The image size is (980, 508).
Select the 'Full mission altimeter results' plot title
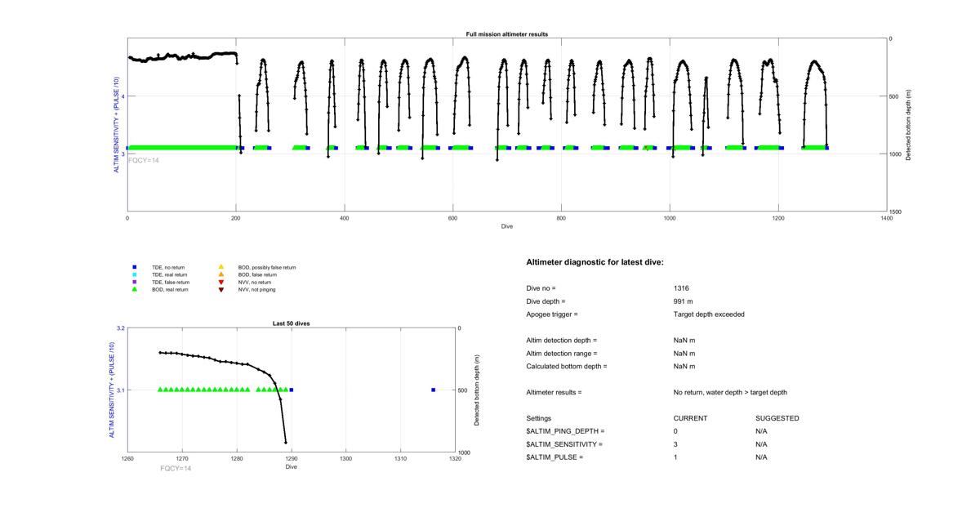(507, 34)
